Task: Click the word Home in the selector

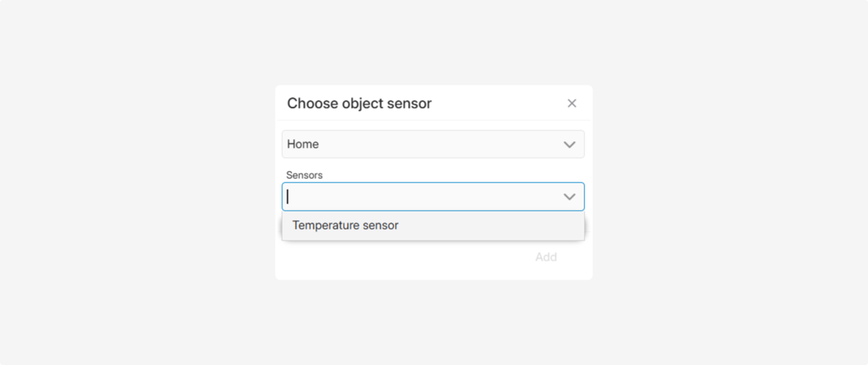Action: click(303, 144)
